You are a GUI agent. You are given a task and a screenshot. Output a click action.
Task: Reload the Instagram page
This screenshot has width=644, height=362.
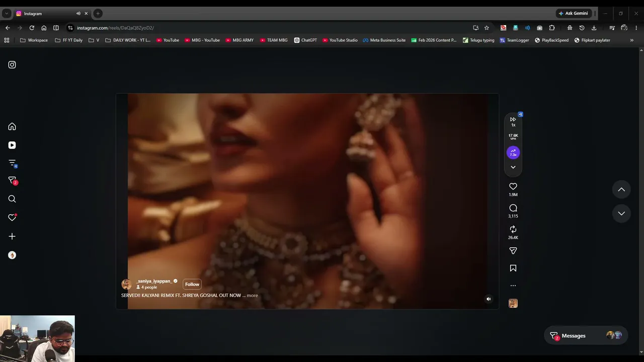click(x=32, y=28)
